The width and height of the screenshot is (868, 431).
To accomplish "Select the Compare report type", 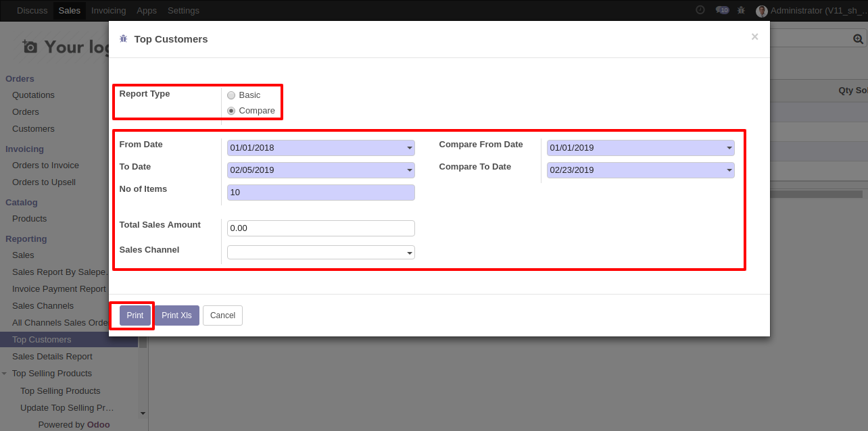I will [231, 111].
